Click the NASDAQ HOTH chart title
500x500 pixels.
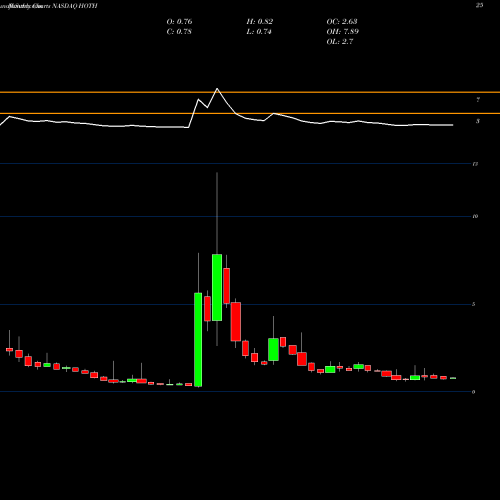click(x=74, y=6)
